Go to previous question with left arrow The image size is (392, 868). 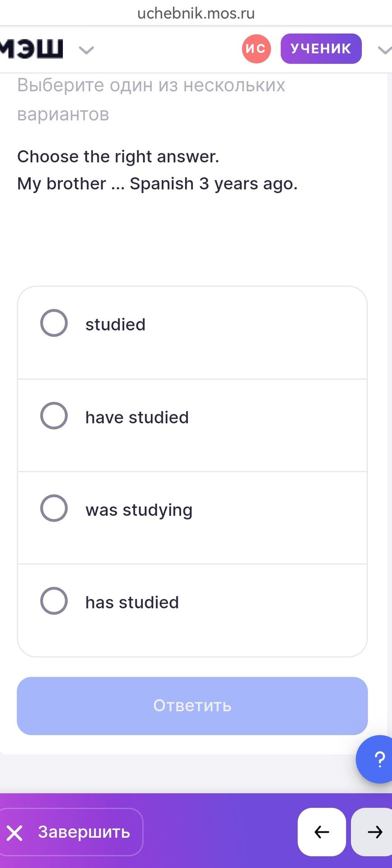pos(322,832)
